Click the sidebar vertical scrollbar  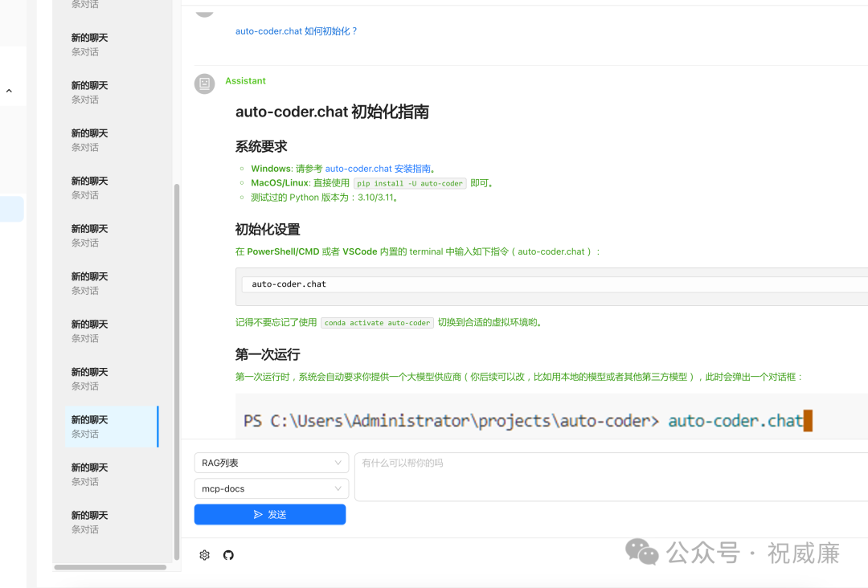coord(177,372)
